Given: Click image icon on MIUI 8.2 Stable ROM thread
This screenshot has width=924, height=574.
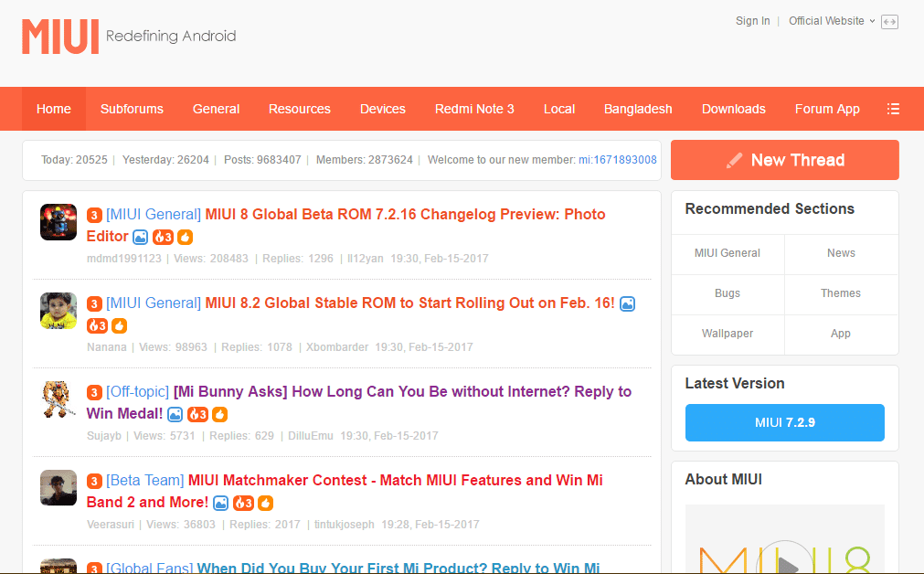Looking at the screenshot, I should click(x=628, y=304).
